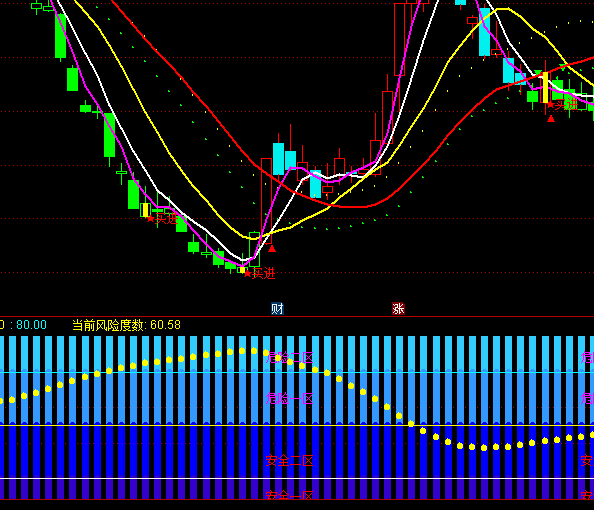Click the cyan 80.00 indicator value
The height and width of the screenshot is (510, 594).
pyautogui.click(x=31, y=325)
